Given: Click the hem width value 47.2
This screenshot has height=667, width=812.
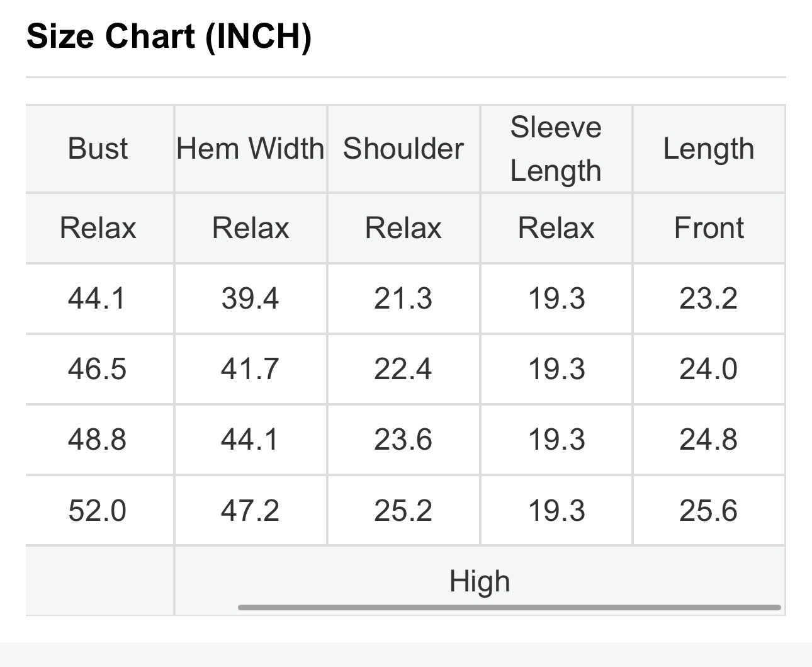Looking at the screenshot, I should [250, 510].
